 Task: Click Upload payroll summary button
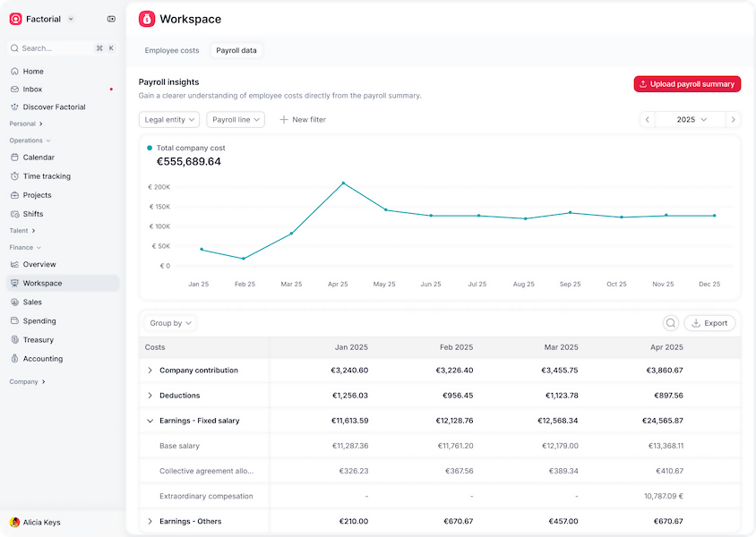pyautogui.click(x=687, y=84)
